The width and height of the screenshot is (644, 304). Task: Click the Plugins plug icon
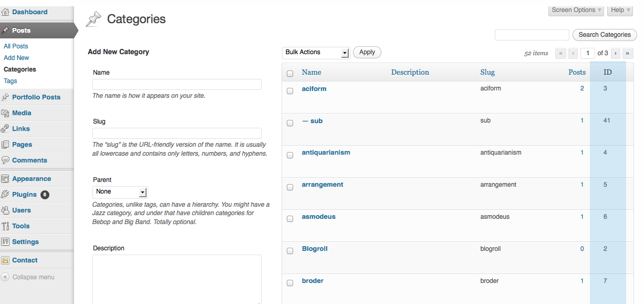click(x=5, y=195)
